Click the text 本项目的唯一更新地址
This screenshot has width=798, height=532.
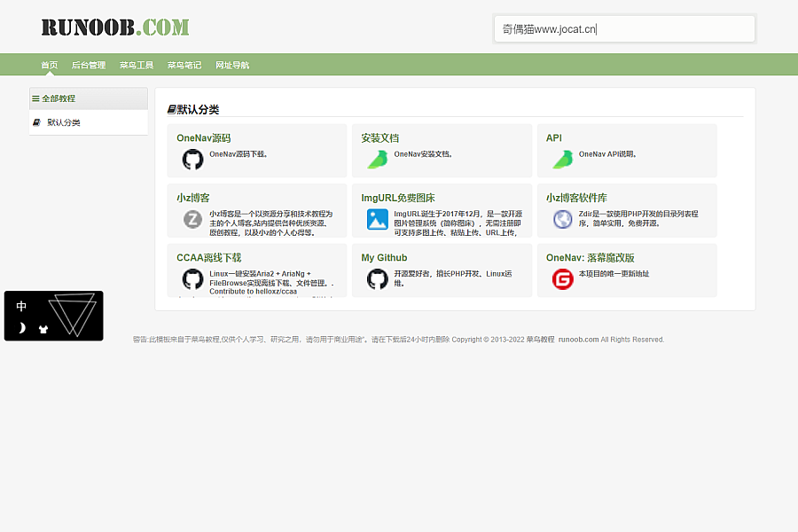coord(614,273)
